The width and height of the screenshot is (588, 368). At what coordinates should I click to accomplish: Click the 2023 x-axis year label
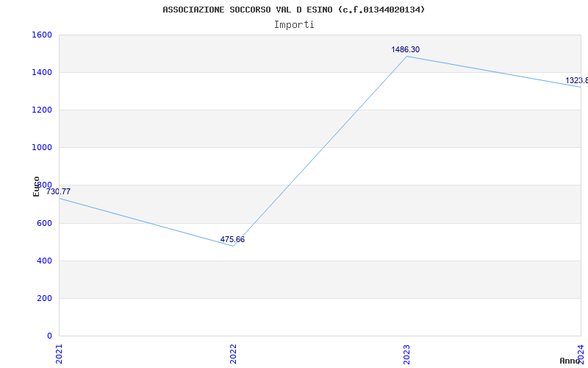[x=407, y=354]
